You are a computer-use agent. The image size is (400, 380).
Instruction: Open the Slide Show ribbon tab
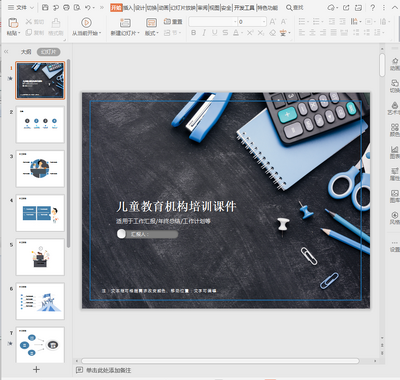[183, 7]
